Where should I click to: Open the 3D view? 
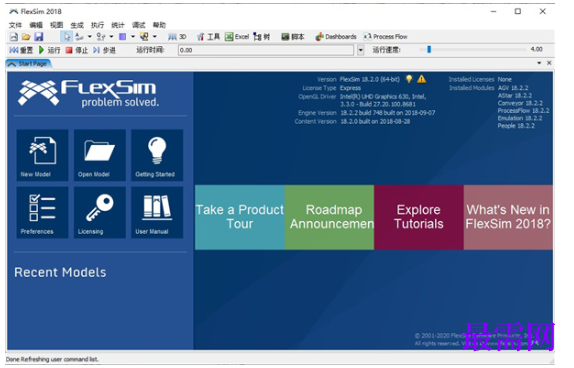[x=177, y=37]
